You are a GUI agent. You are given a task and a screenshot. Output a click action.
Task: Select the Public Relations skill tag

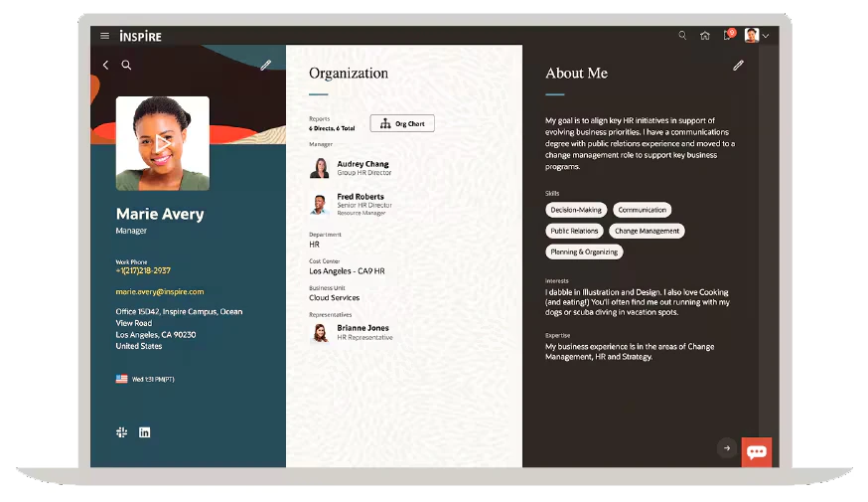pyautogui.click(x=574, y=231)
